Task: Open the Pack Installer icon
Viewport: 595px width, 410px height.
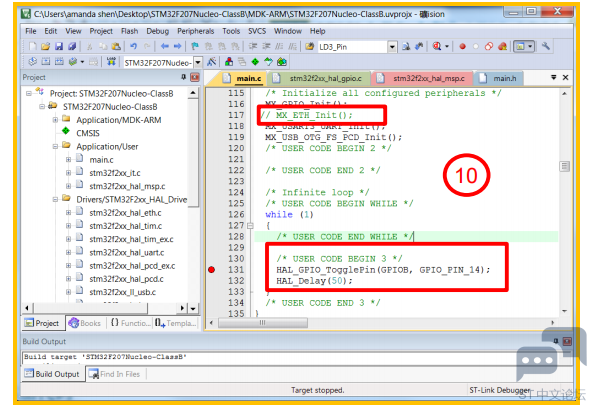Action: (x=282, y=62)
